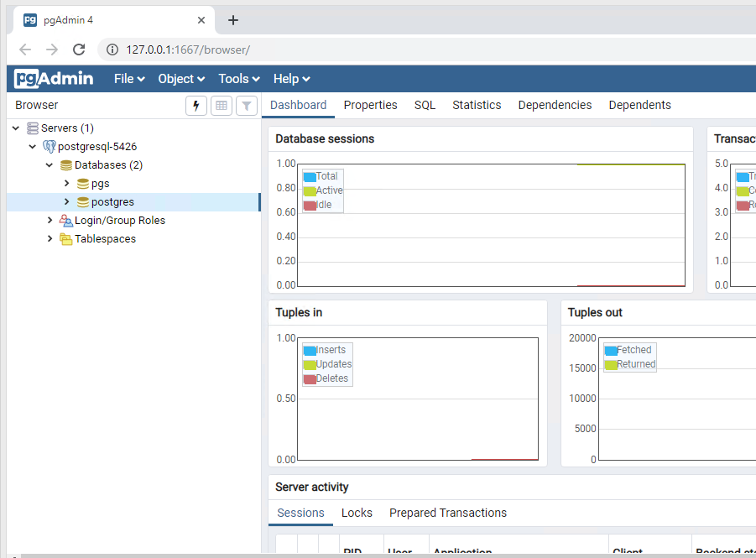Reload the browser page
This screenshot has width=756, height=558.
[x=79, y=50]
